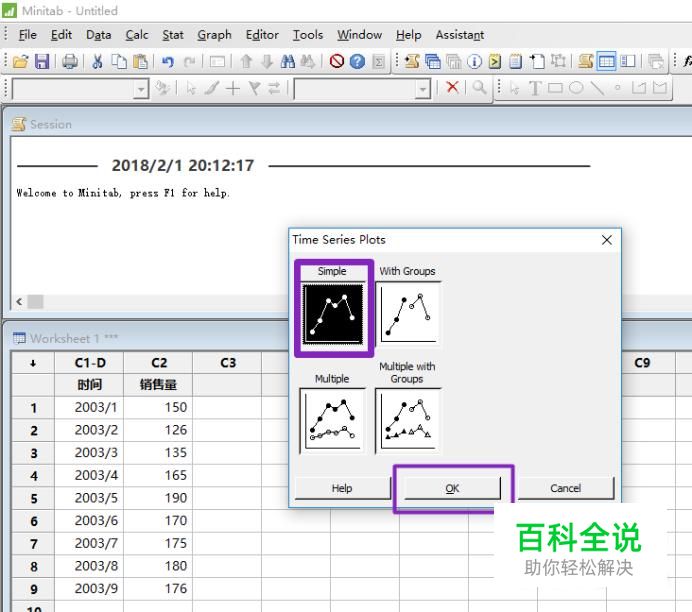Viewport: 692px width, 612px height.
Task: Click the Show Info circle icon
Action: pos(474,61)
